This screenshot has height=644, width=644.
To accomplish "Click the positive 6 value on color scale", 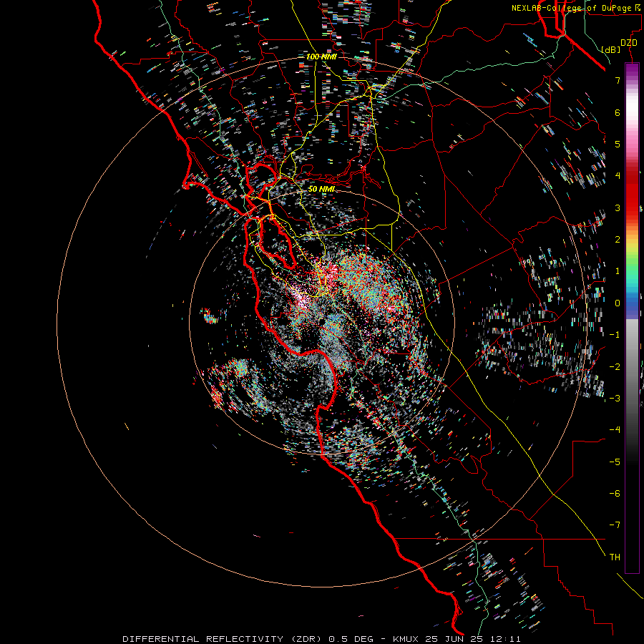I will click(x=618, y=112).
